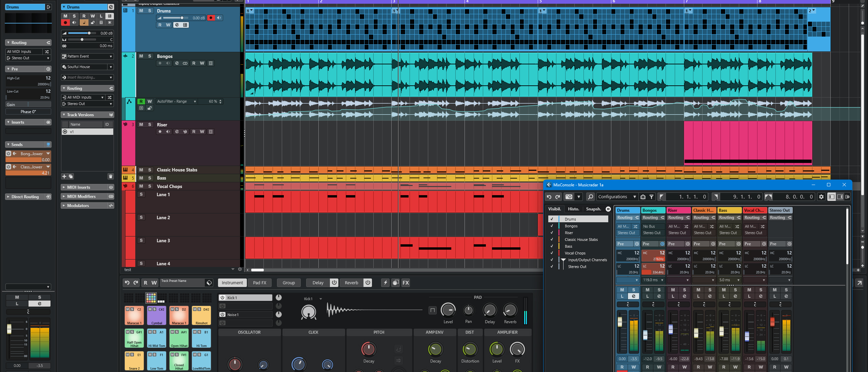This screenshot has width=868, height=372.
Task: Open MixConsole settings gear
Action: [821, 197]
